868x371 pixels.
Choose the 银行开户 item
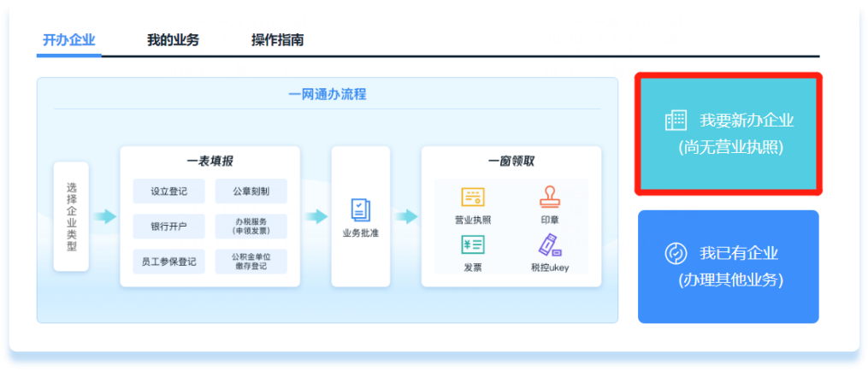168,227
